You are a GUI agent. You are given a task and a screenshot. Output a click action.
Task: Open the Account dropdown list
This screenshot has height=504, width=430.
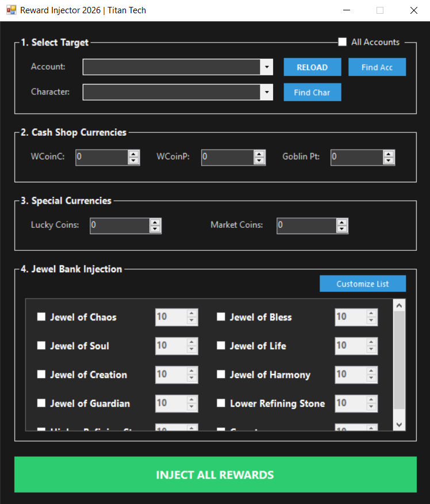pos(266,67)
